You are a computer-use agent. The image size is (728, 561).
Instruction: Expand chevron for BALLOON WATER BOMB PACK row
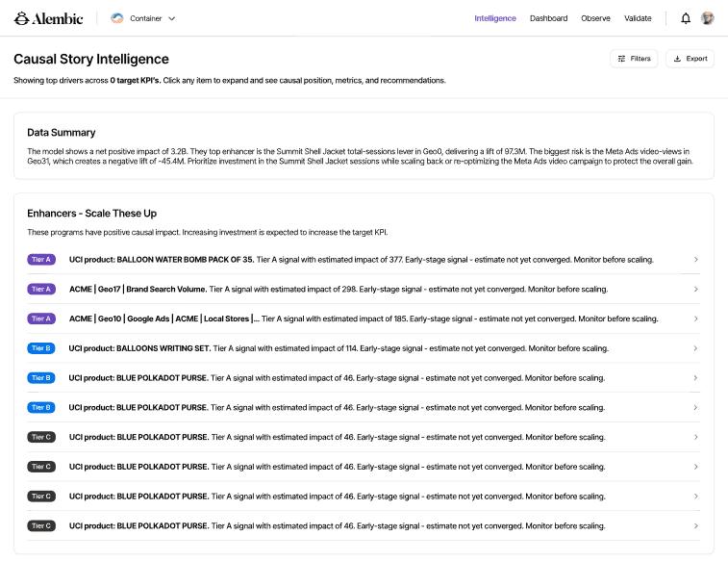pyautogui.click(x=695, y=260)
